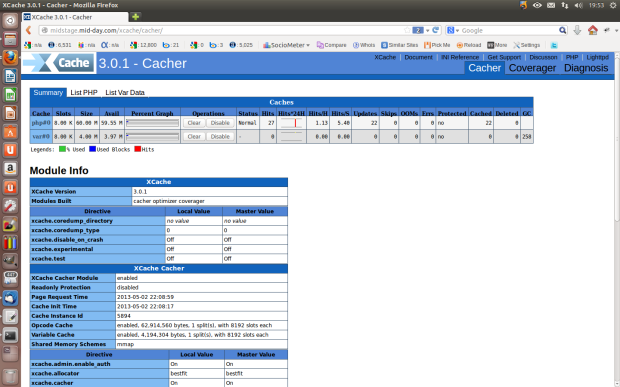
Task: Launch LibreOffice Impress from the dock
Action: coord(10,113)
